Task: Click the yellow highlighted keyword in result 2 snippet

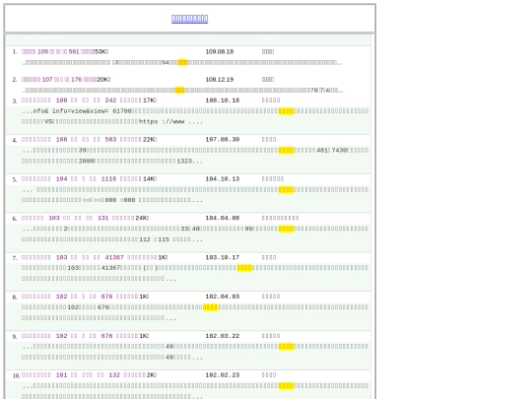Action: point(180,91)
